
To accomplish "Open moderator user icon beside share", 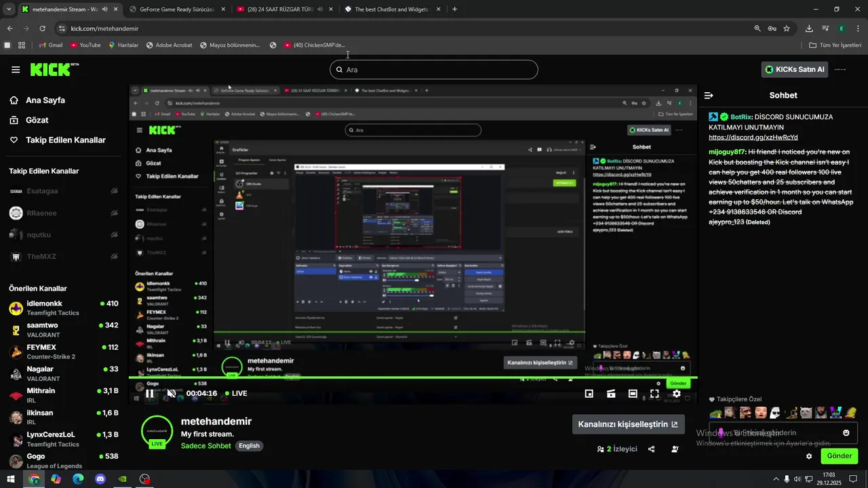I will (675, 449).
